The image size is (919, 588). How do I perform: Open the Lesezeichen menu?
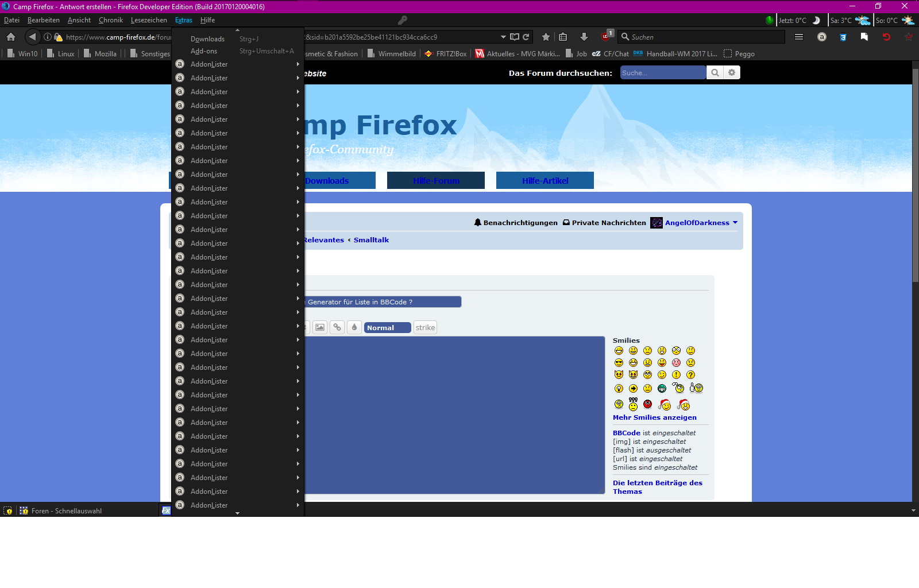click(x=149, y=20)
